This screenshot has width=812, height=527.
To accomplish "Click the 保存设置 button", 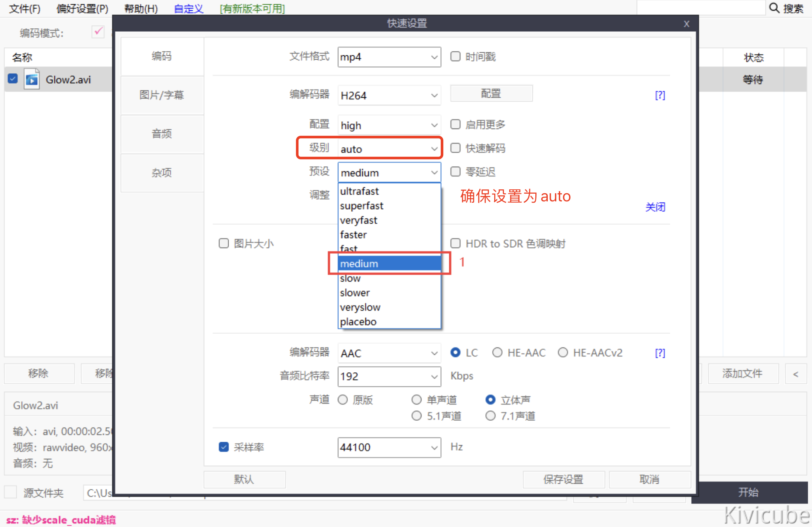I will point(563,479).
